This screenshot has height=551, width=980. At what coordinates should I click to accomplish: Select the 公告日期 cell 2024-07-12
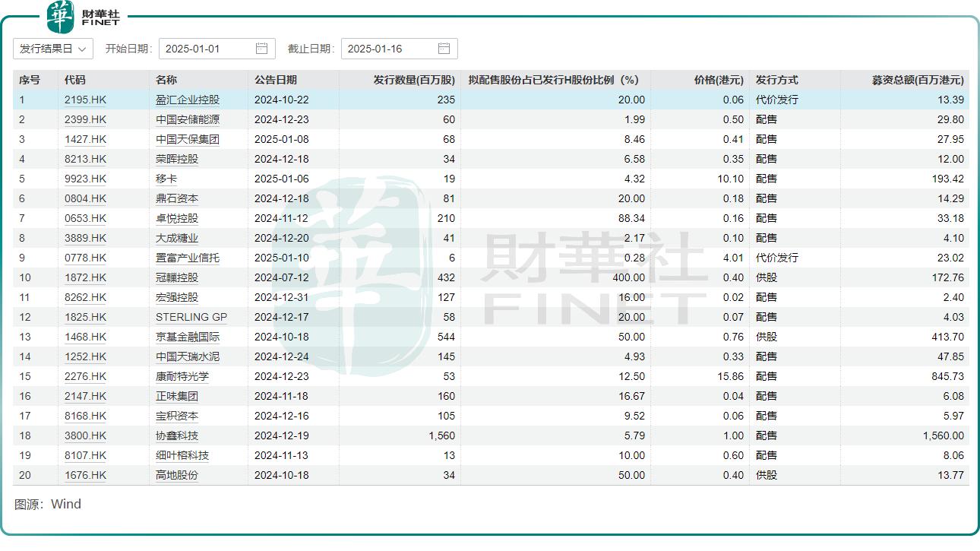coord(282,277)
